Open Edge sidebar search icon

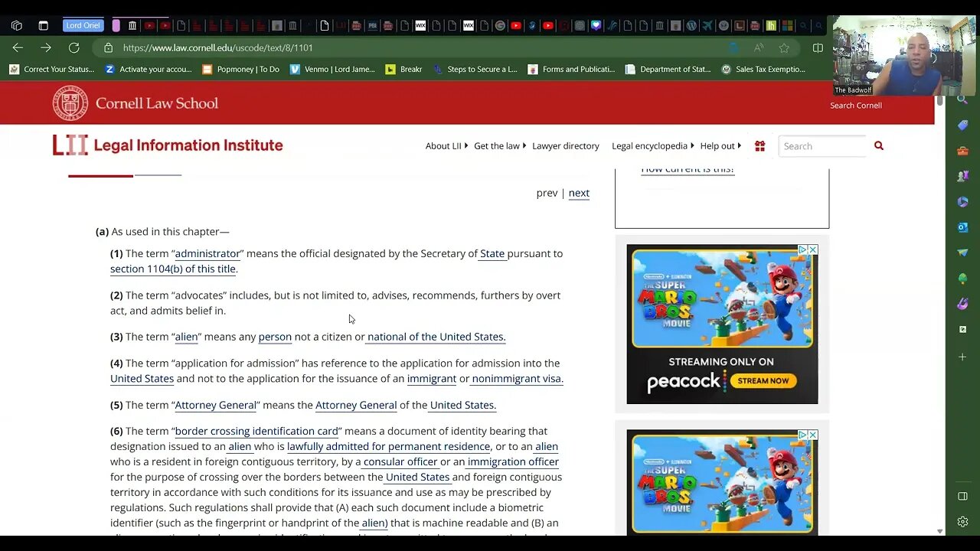(962, 99)
